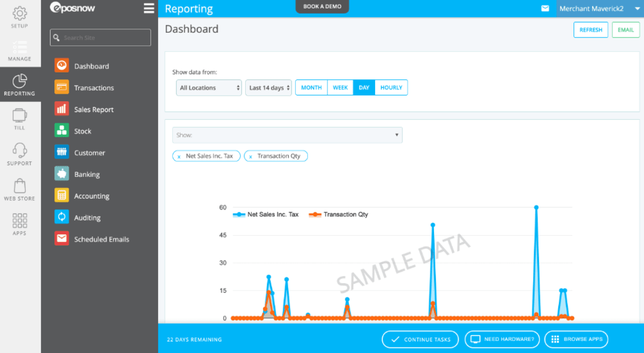Open the Apps grid icon
The image size is (644, 353).
coord(20,221)
